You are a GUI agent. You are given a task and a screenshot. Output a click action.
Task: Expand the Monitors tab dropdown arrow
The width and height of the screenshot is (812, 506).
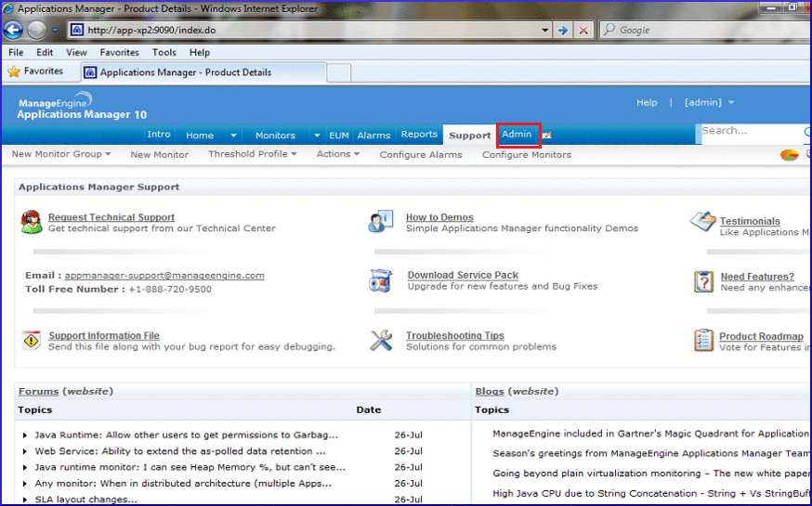pos(317,135)
